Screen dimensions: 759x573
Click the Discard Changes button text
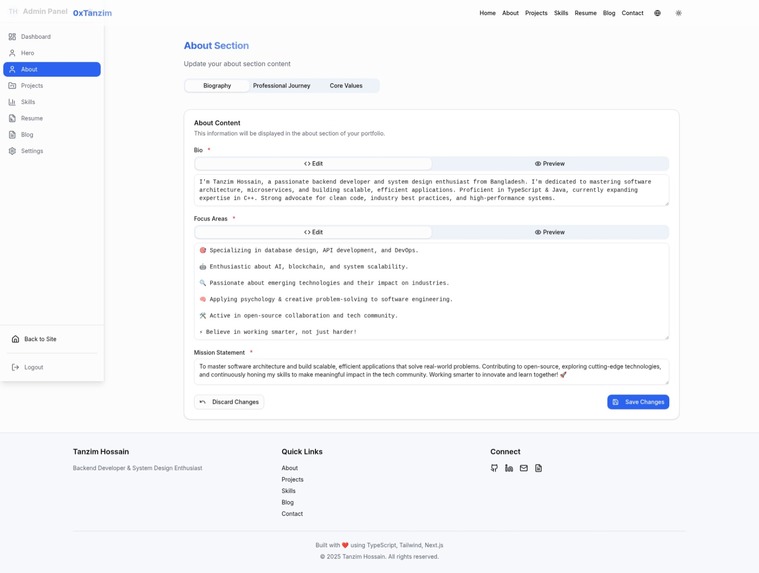pos(235,402)
